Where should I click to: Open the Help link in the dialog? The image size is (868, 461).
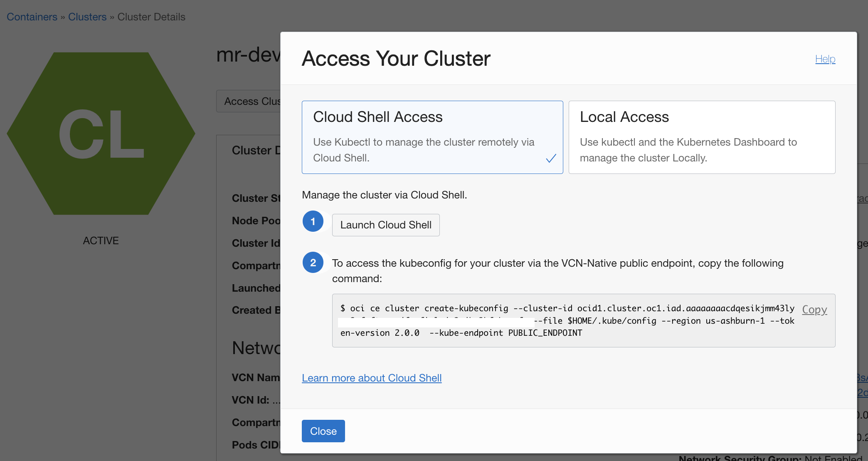(x=825, y=59)
